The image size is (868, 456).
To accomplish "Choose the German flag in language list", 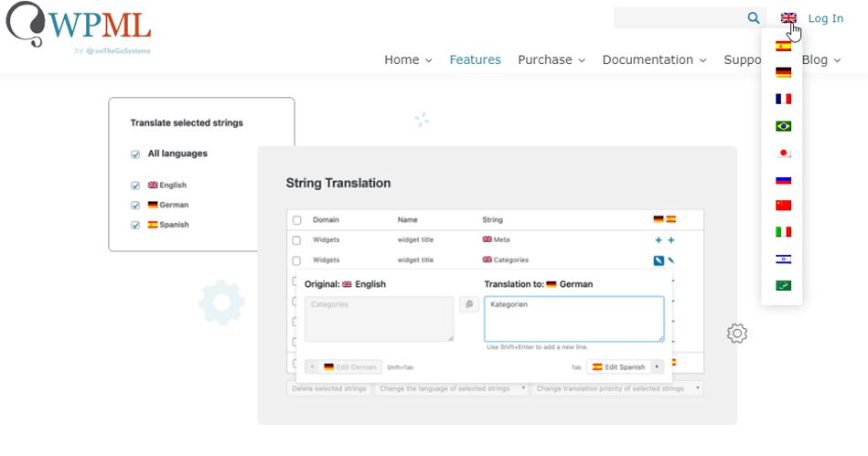I will 783,73.
